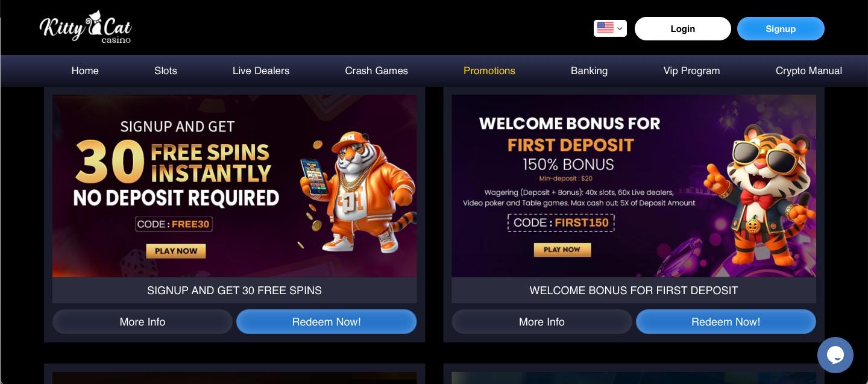Image resolution: width=868 pixels, height=384 pixels.
Task: Expand the language dropdown chevron
Action: 620,29
